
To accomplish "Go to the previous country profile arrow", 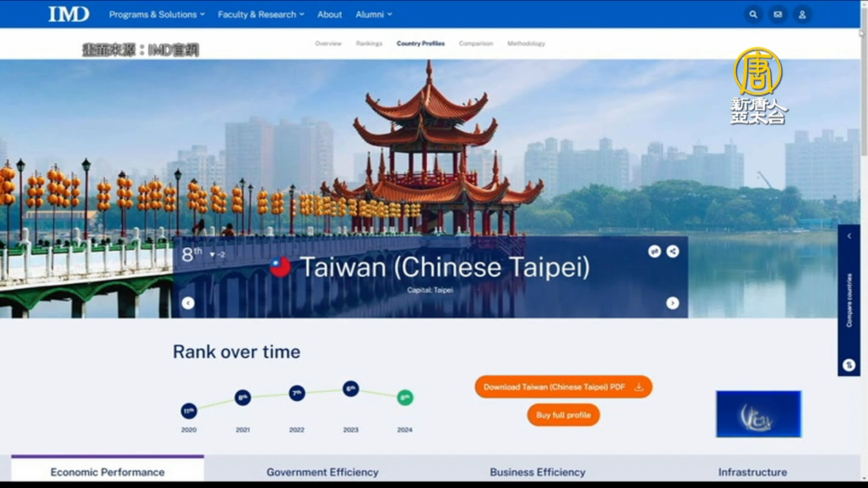I will 188,303.
